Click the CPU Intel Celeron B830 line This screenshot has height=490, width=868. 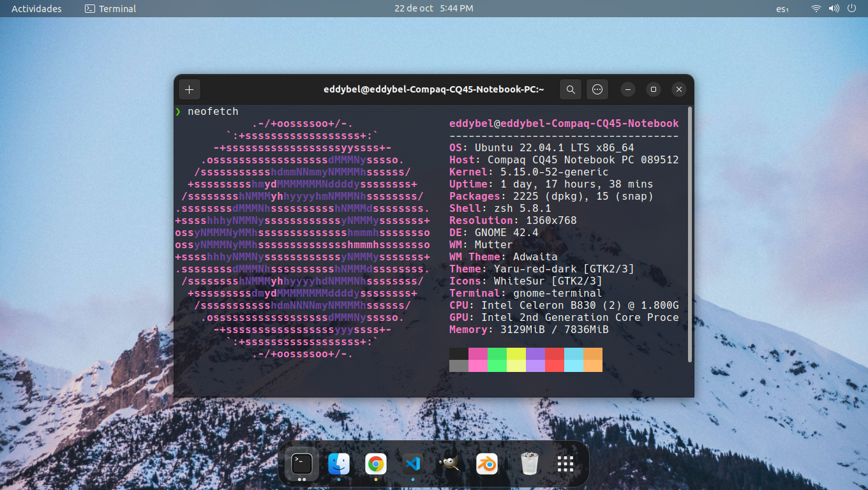pos(564,306)
